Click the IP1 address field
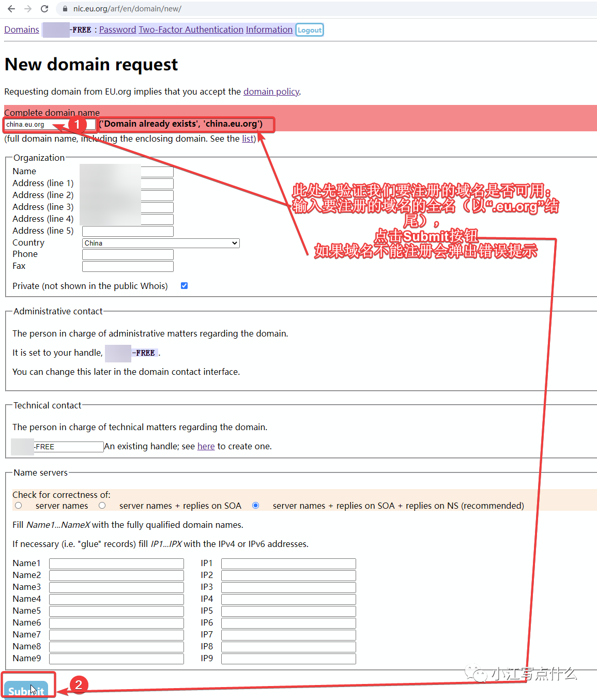The image size is (597, 700). click(288, 564)
